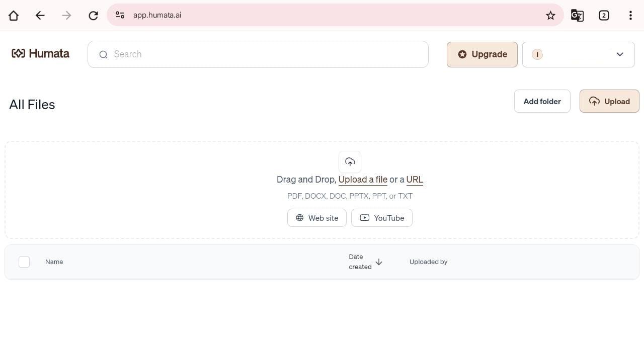Go to browser home page
The width and height of the screenshot is (644, 344).
pos(14,15)
